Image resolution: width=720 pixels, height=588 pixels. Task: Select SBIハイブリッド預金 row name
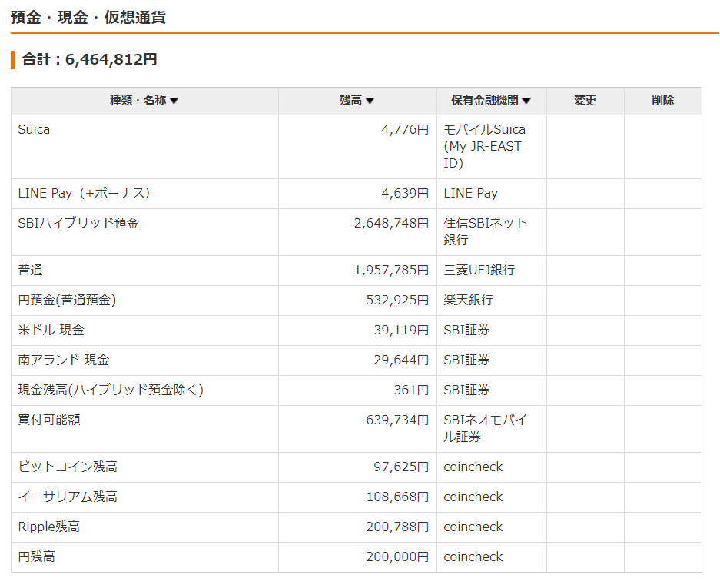pos(78,223)
